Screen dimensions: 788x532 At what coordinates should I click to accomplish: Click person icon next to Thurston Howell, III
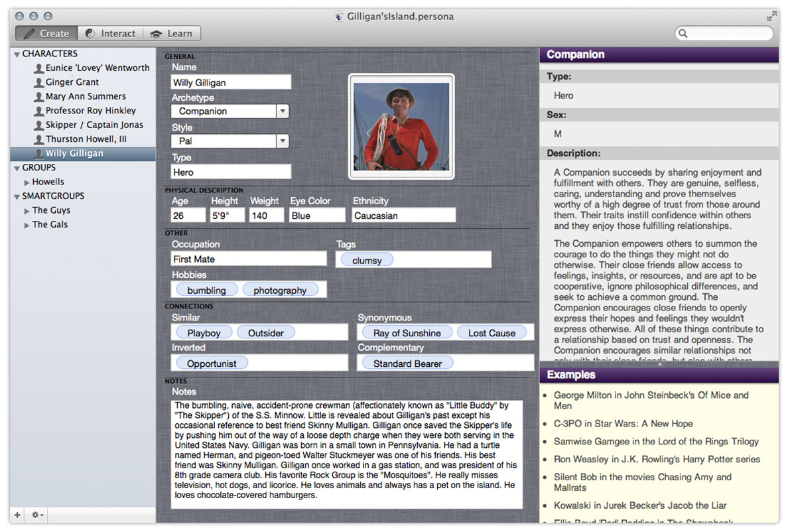pyautogui.click(x=38, y=139)
